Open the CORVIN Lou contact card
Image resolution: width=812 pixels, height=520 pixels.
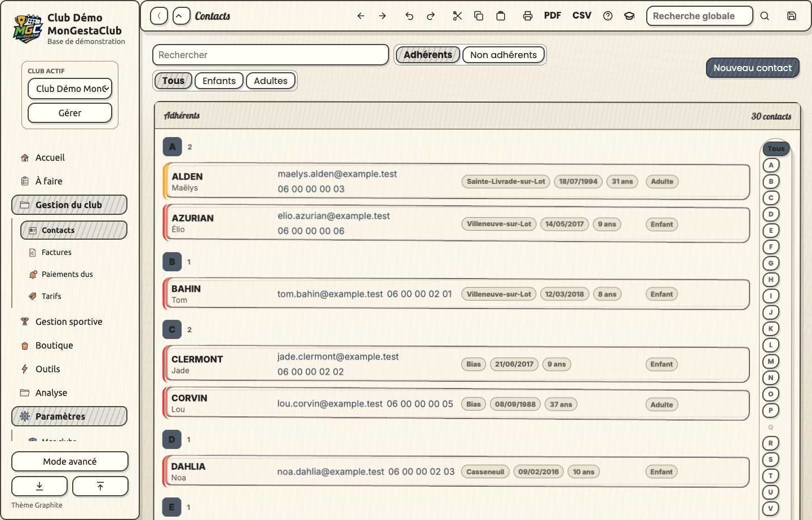(456, 404)
